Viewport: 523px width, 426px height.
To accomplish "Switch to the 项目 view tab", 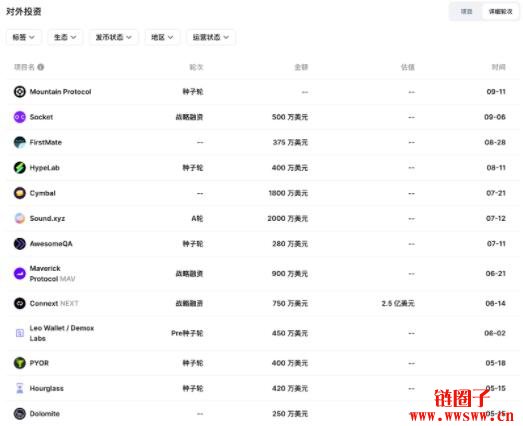I will (466, 12).
